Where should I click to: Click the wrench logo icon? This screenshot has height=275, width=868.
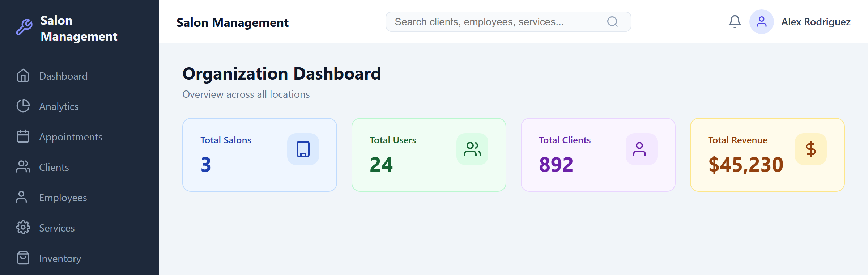coord(24,27)
